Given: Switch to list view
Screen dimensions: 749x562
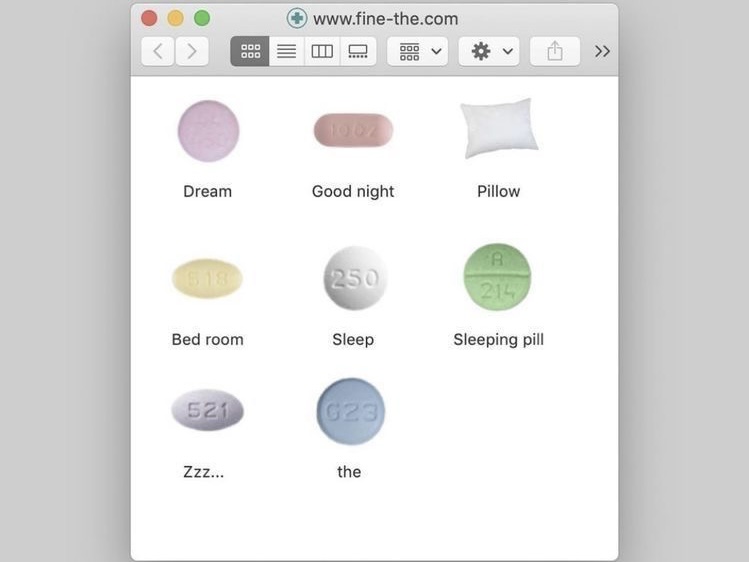Looking at the screenshot, I should pyautogui.click(x=287, y=51).
